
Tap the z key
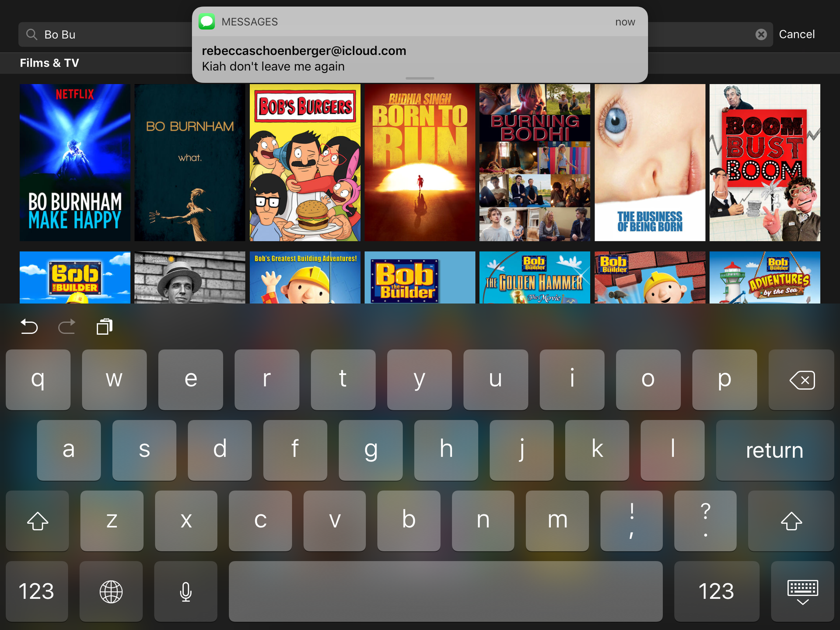112,521
